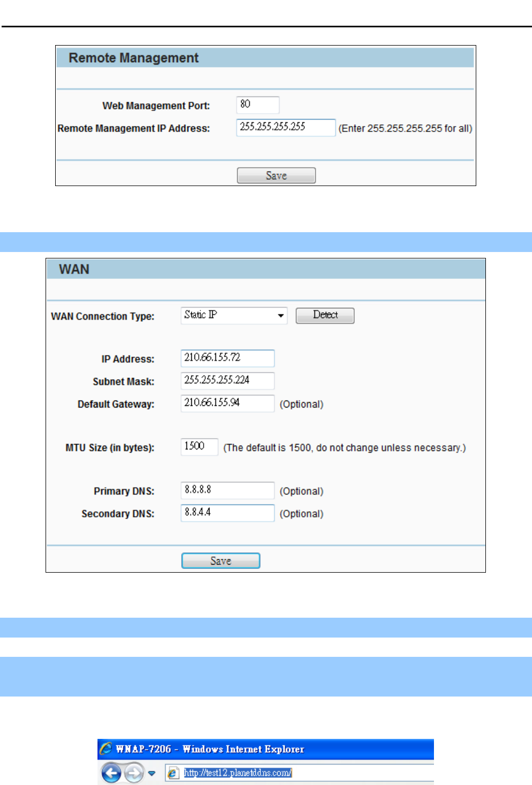
Task: Click the Detect button
Action: tap(325, 315)
